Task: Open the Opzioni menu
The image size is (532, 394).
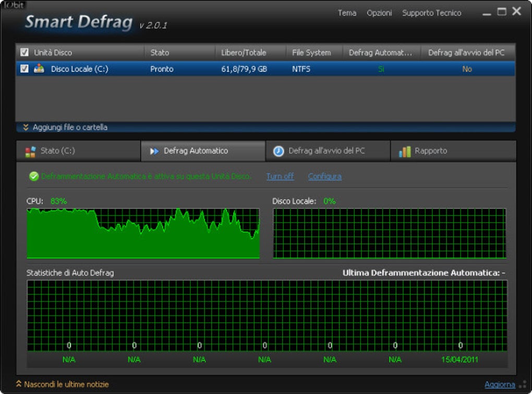Action: 379,13
